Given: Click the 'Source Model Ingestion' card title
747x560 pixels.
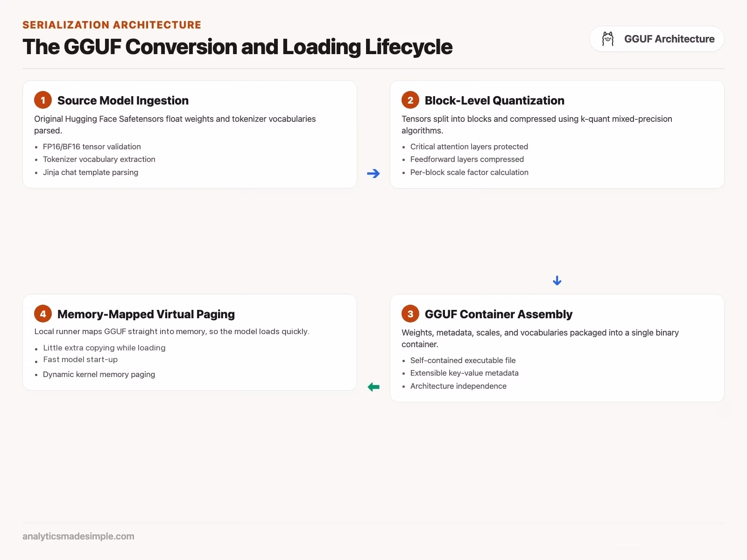Looking at the screenshot, I should click(x=123, y=100).
